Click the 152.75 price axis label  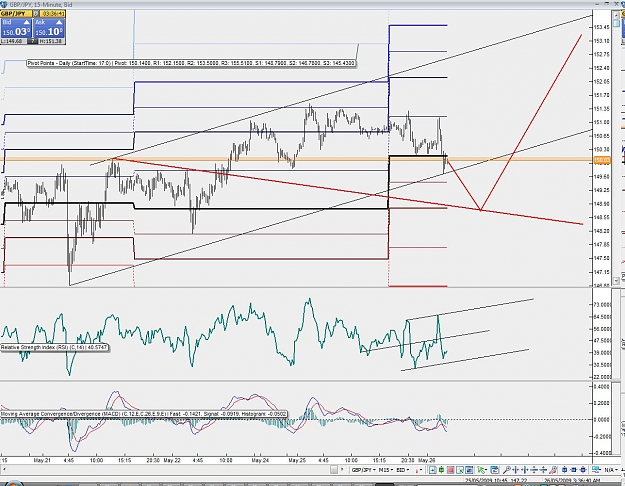click(602, 54)
